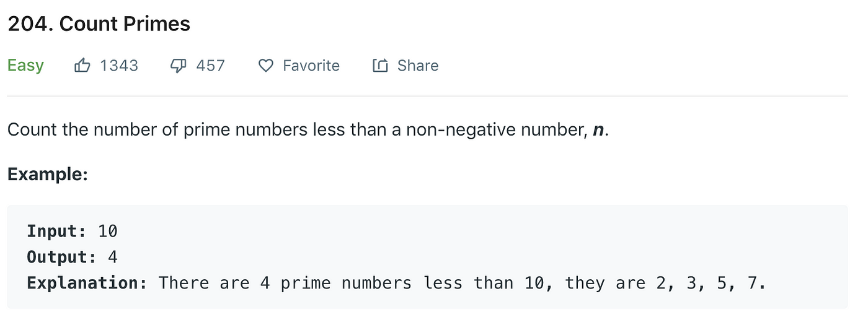Click the Favorite text label
The width and height of the screenshot is (868, 330).
pyautogui.click(x=311, y=66)
